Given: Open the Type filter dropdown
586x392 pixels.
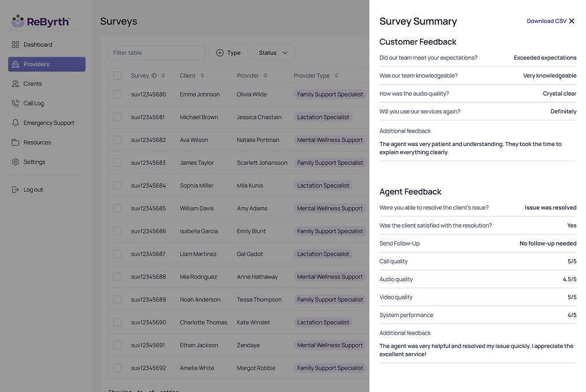Looking at the screenshot, I should (x=228, y=53).
